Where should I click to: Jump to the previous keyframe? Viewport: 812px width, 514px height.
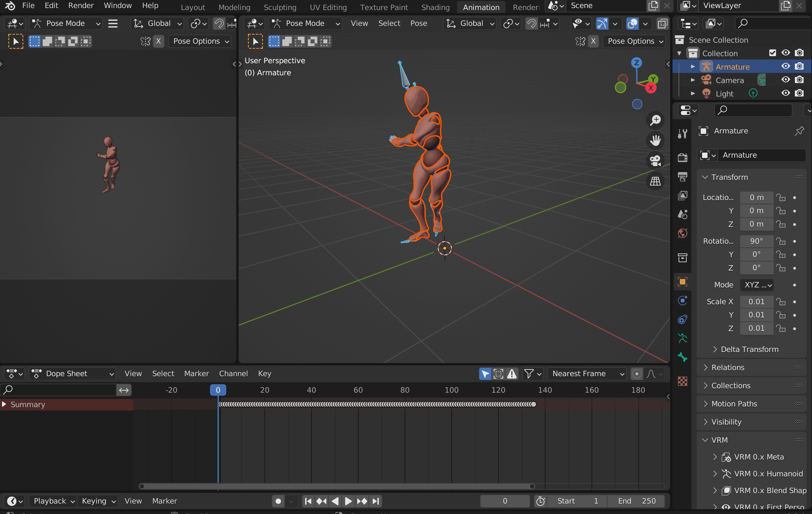321,501
